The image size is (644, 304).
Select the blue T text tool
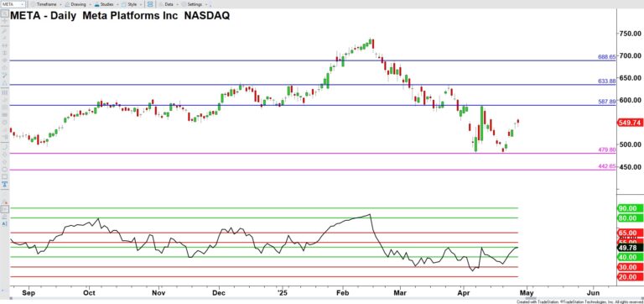(4, 184)
